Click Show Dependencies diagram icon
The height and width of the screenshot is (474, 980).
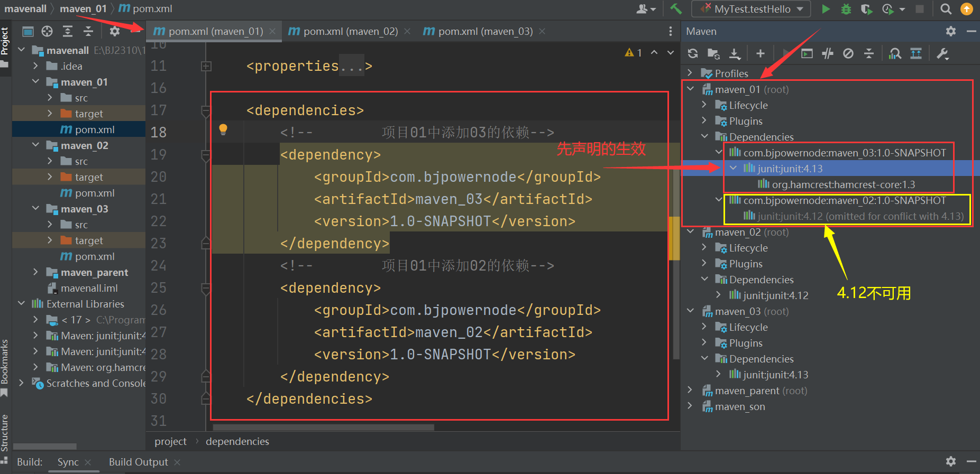click(916, 53)
